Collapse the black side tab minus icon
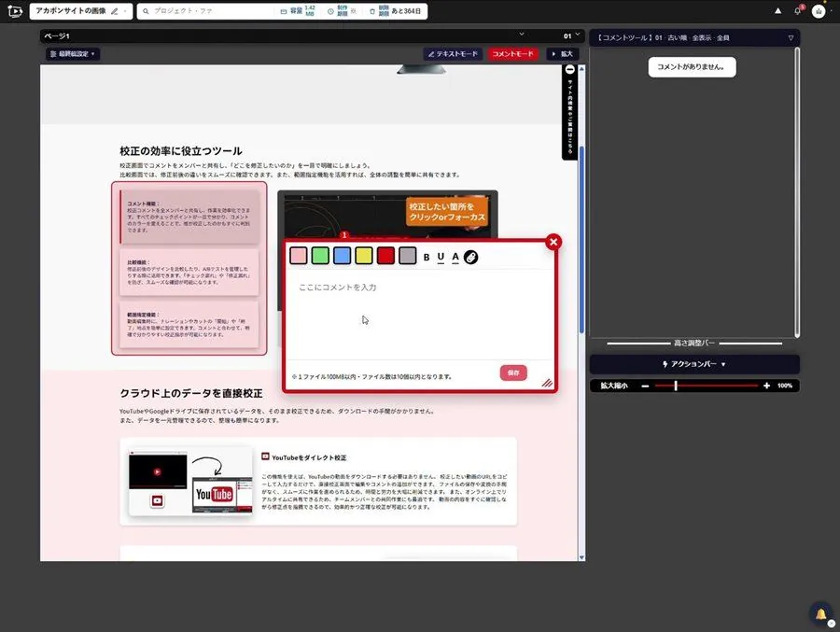The width and height of the screenshot is (840, 632). 570,70
